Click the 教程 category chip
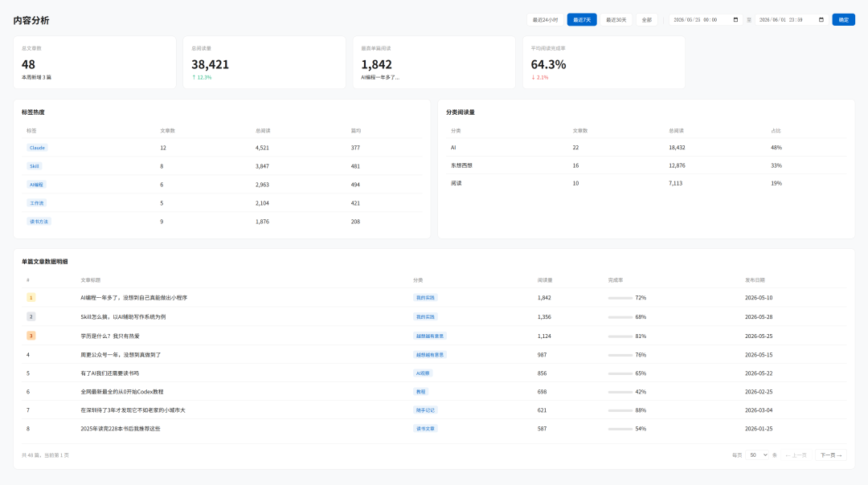The image size is (868, 485). pyautogui.click(x=420, y=392)
